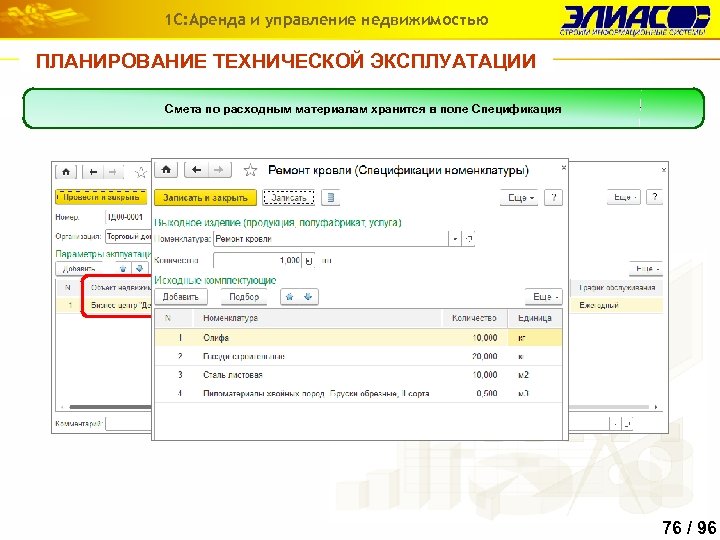Screen dimensions: 720x540
Task: Open calculator beside the Количество field
Action: (309, 261)
